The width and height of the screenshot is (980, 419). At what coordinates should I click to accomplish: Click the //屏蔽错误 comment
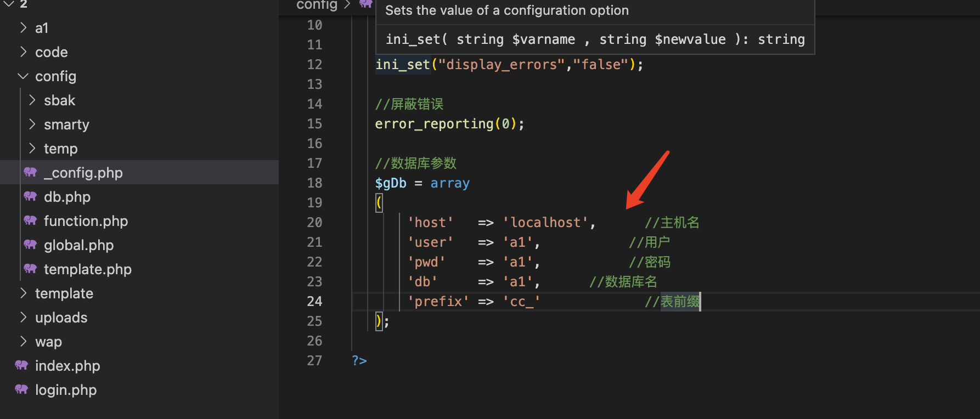pyautogui.click(x=409, y=104)
